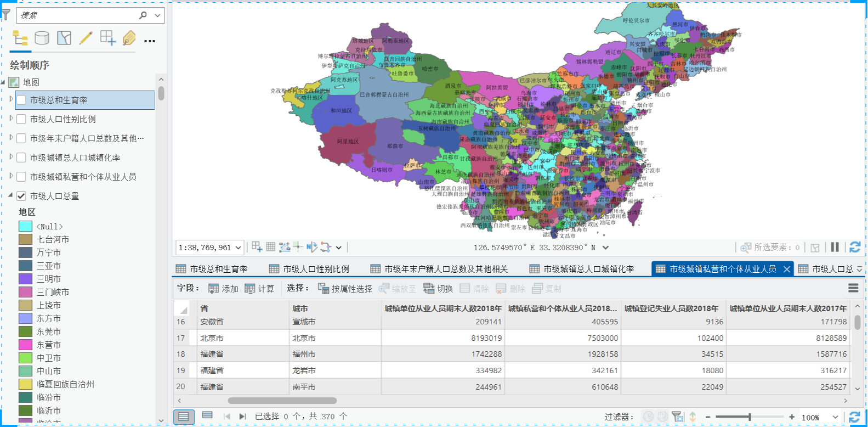Uncheck the 市级人口总量 layer
Viewport: 868px width, 427px height.
[x=21, y=196]
